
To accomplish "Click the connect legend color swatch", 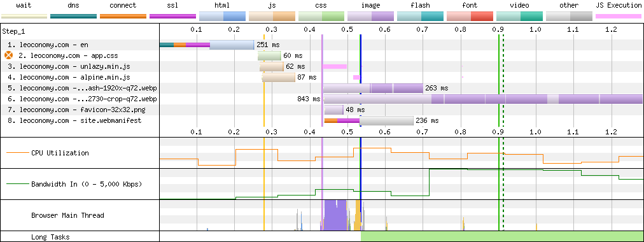I will coord(123,17).
